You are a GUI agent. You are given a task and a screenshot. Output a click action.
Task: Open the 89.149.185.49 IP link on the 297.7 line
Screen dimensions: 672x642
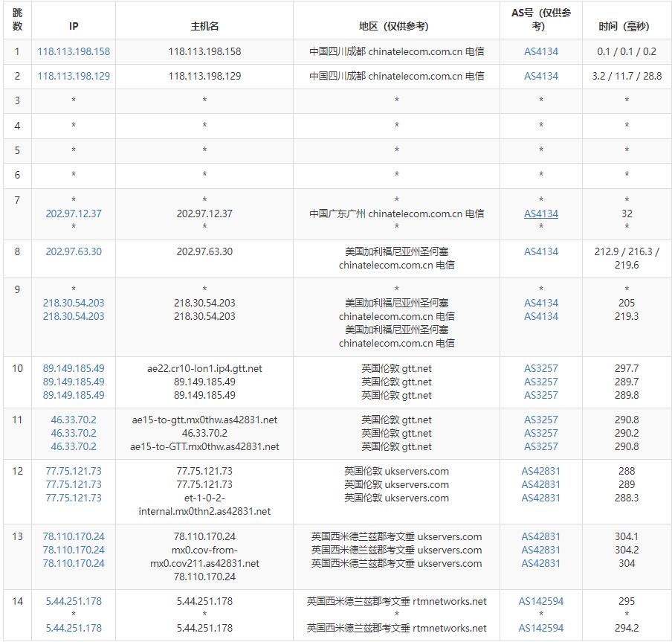[74, 368]
